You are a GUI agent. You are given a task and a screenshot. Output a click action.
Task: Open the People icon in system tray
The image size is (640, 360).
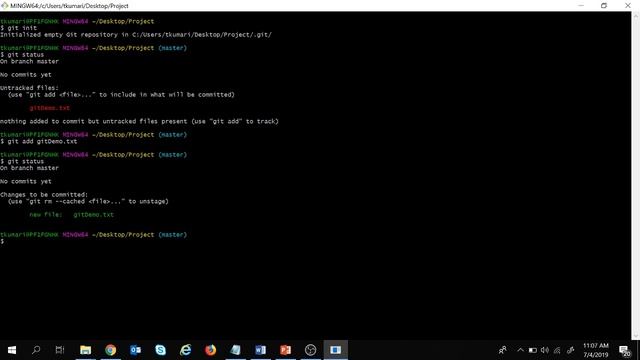tap(503, 350)
